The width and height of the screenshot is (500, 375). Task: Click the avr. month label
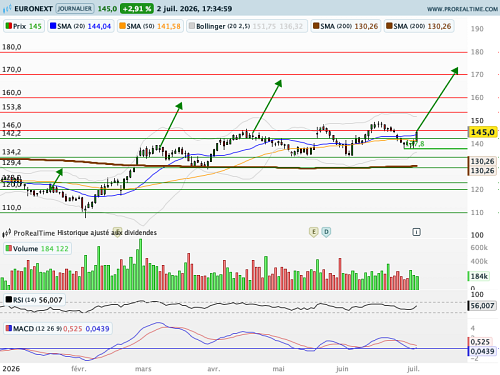tap(213, 369)
